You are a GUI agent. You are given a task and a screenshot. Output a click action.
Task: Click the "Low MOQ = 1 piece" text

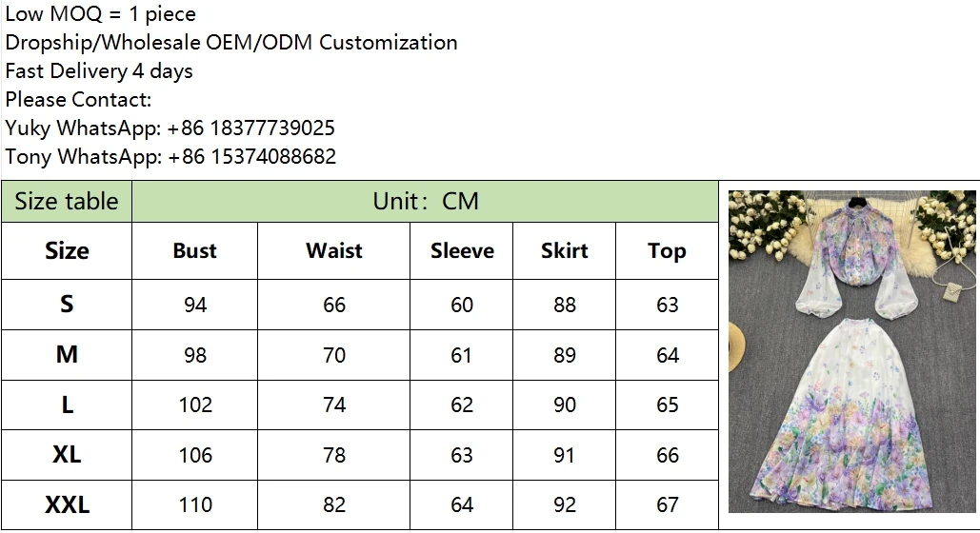click(101, 14)
